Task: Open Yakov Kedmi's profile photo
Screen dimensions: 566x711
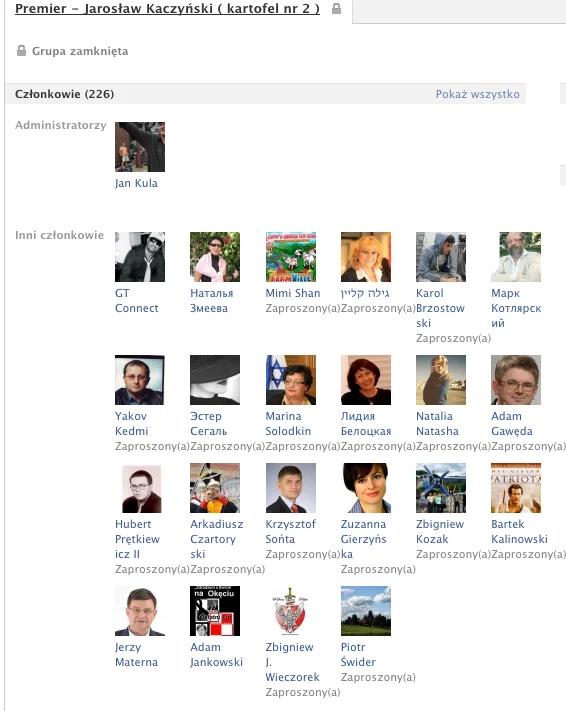Action: coord(140,380)
